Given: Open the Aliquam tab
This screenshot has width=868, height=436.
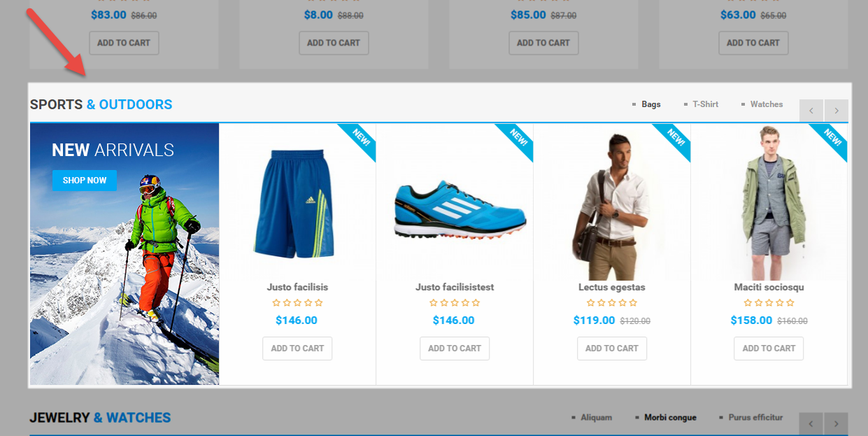Looking at the screenshot, I should coord(596,418).
